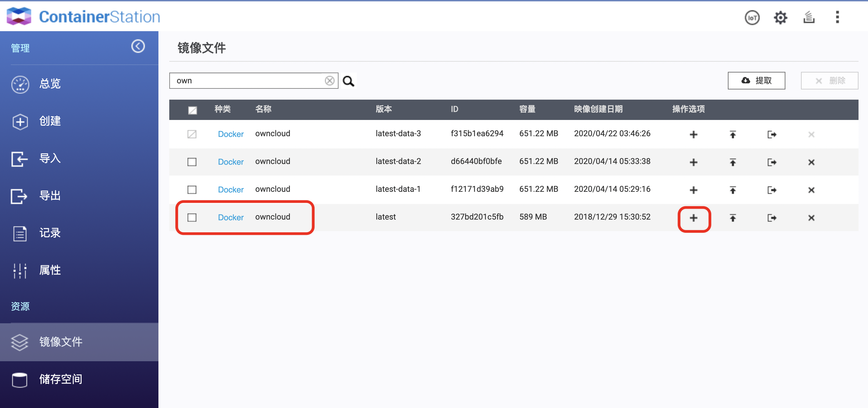Create container from latest-data-2 plus icon
This screenshot has width=868, height=408.
693,162
